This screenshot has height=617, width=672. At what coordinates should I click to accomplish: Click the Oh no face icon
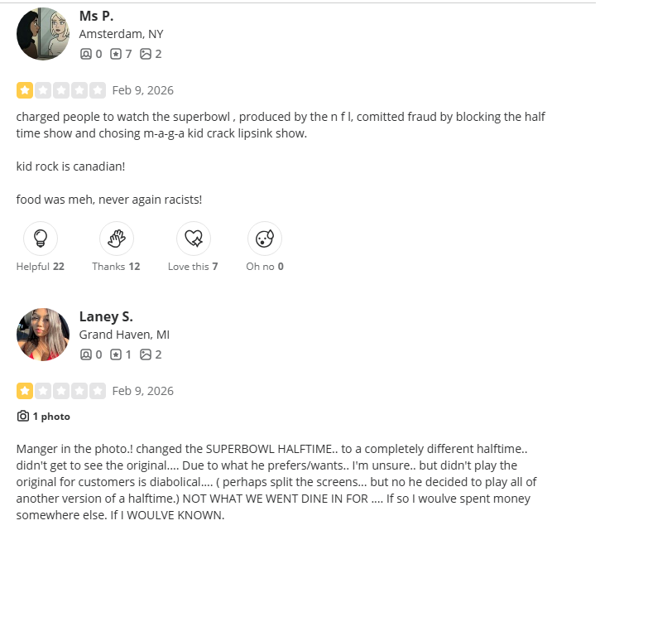pos(265,239)
